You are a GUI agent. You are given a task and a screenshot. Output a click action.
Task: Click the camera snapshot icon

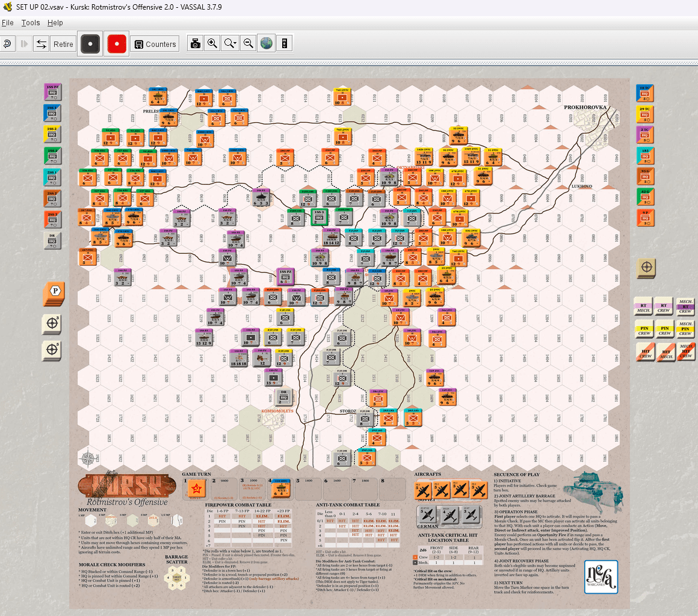click(195, 43)
